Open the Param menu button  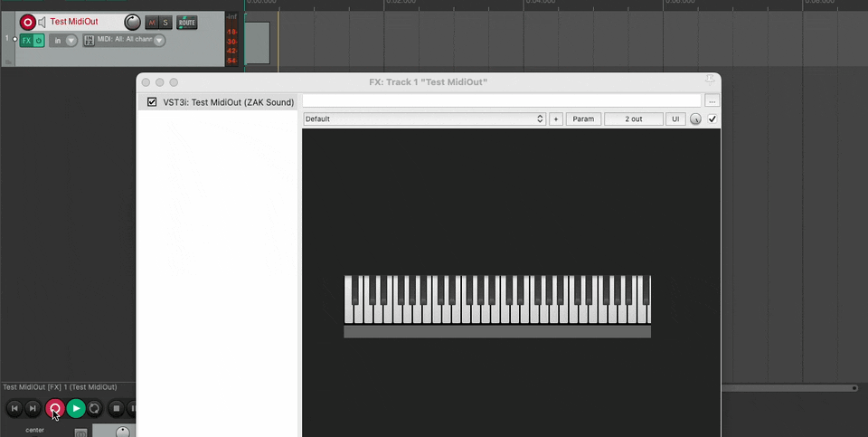coord(583,119)
